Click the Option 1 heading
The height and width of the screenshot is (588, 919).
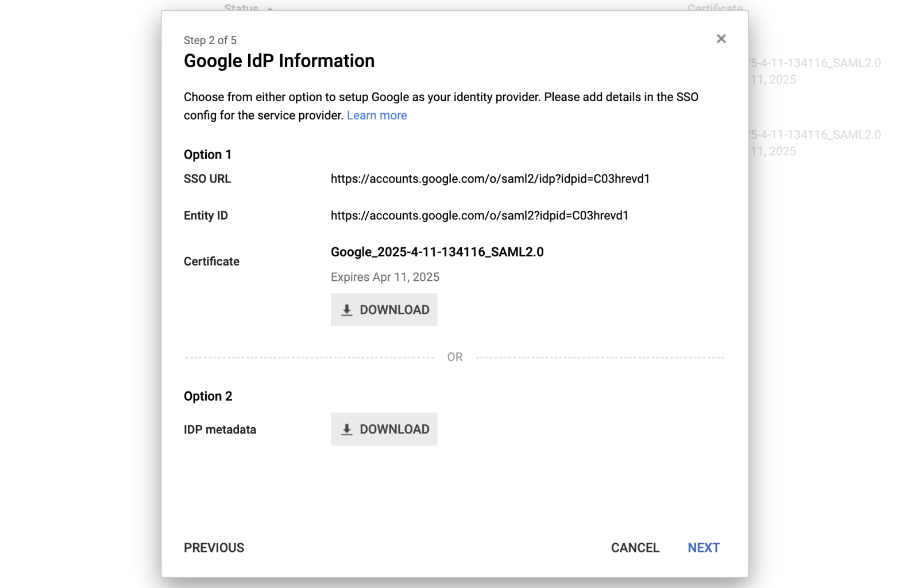click(207, 154)
